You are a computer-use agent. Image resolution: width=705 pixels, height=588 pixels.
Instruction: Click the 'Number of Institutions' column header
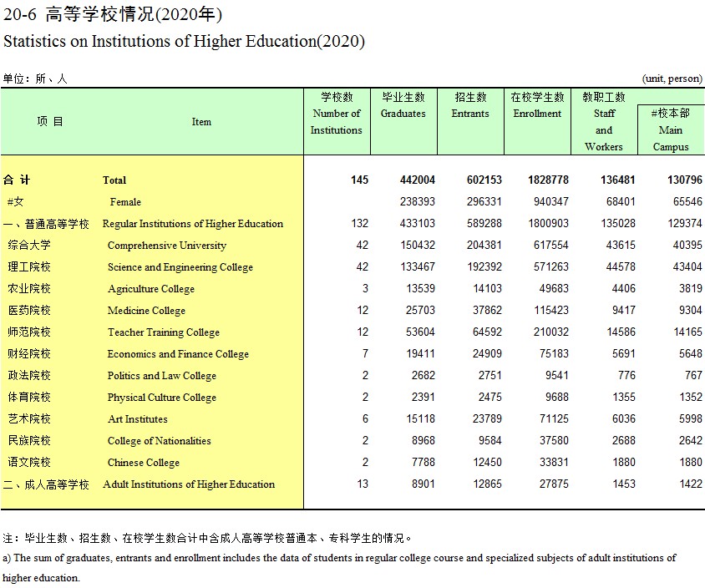click(337, 121)
